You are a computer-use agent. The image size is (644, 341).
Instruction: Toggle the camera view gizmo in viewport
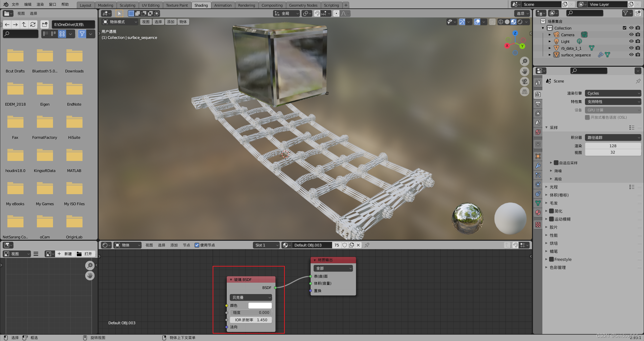click(x=525, y=81)
